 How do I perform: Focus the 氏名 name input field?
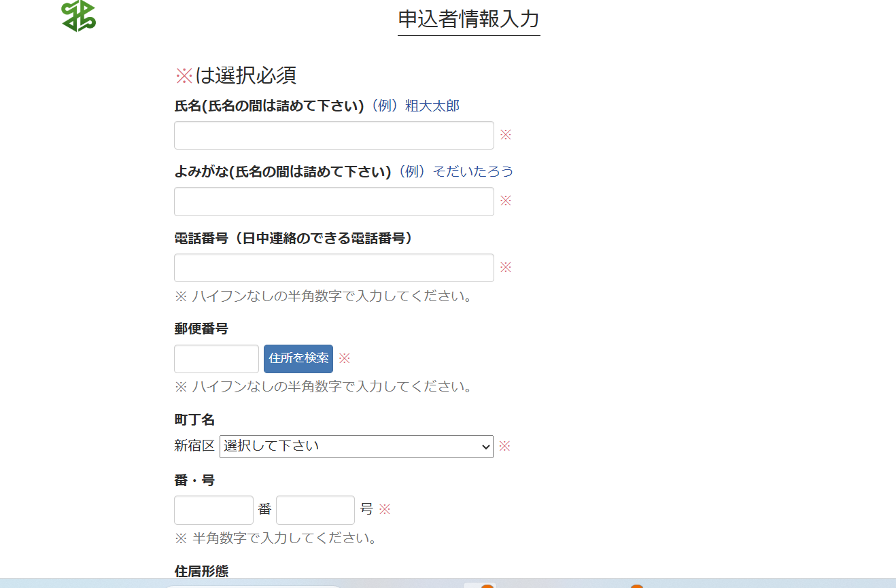click(x=333, y=135)
